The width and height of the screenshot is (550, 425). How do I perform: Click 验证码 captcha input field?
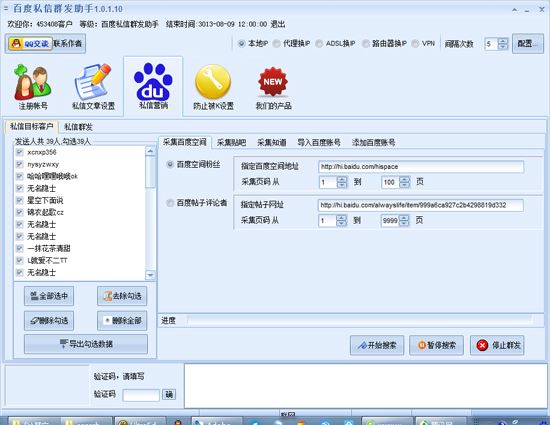(141, 395)
